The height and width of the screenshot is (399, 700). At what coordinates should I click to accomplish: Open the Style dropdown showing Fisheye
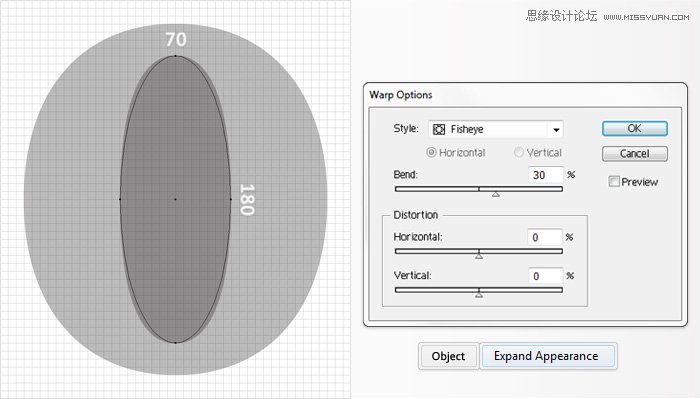click(496, 129)
